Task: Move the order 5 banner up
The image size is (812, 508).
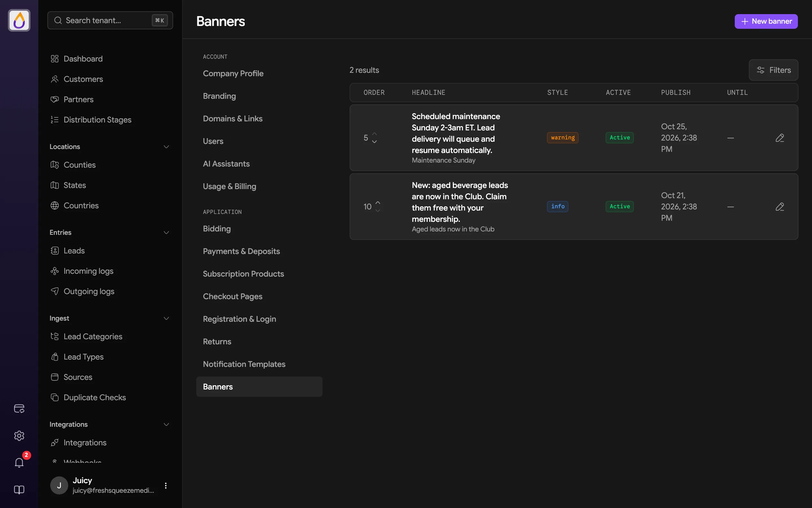Action: 374,134
